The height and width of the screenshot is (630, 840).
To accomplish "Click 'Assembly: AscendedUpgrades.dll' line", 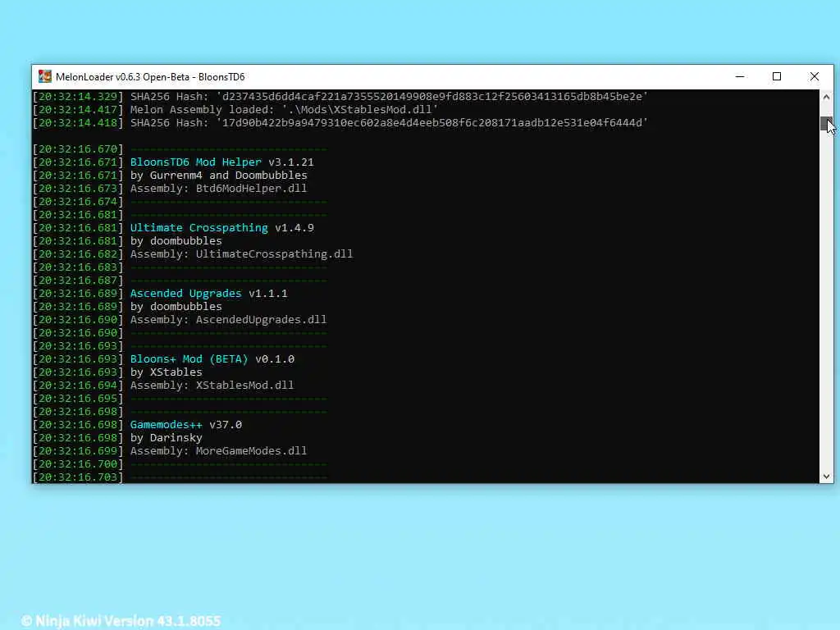I will click(228, 320).
